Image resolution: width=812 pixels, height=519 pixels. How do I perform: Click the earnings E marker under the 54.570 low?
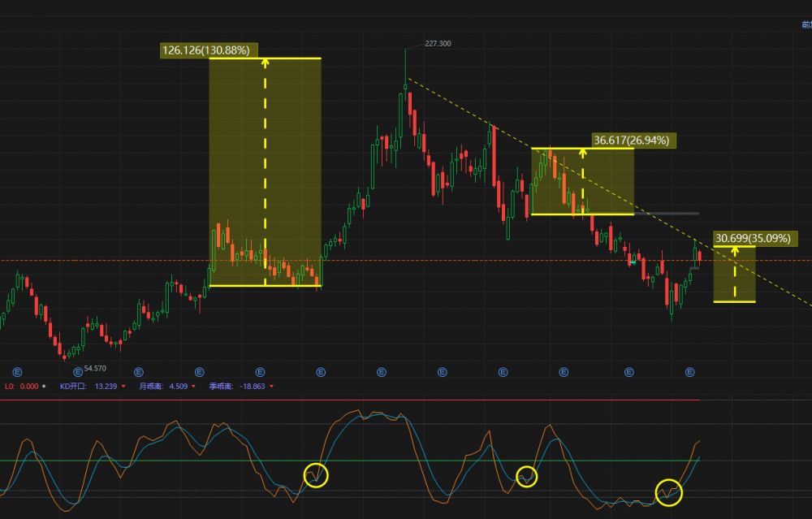pos(78,372)
